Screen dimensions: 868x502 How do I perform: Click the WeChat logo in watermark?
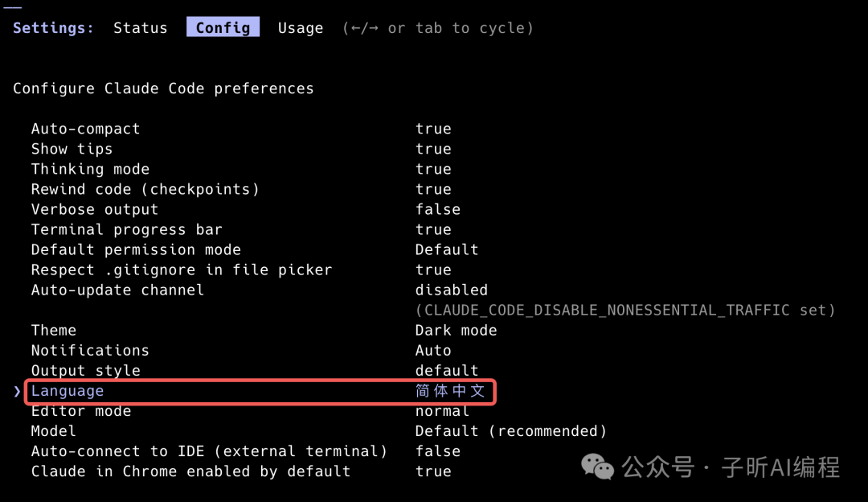click(x=597, y=466)
